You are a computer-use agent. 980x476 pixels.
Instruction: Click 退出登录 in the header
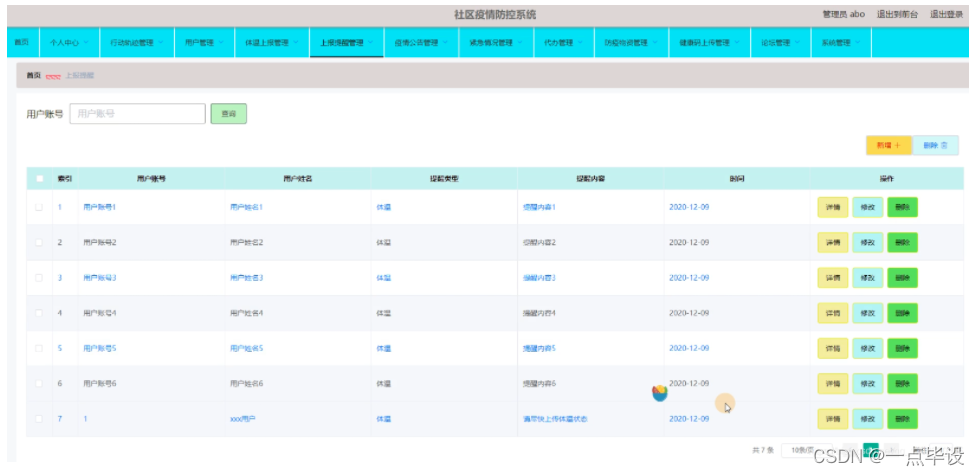[x=946, y=14]
